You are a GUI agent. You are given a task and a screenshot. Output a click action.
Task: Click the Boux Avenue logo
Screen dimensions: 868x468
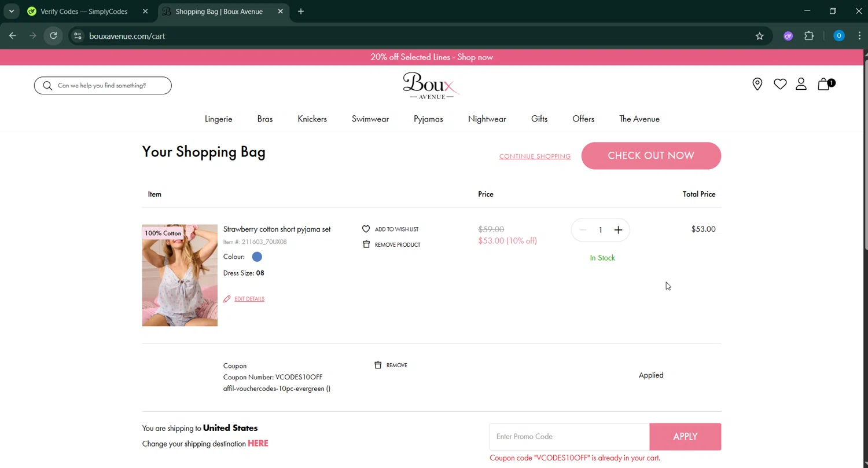click(431, 86)
